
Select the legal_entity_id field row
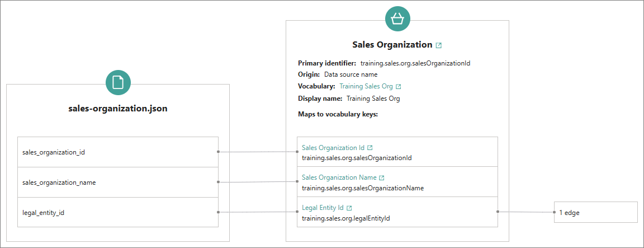[x=117, y=212]
